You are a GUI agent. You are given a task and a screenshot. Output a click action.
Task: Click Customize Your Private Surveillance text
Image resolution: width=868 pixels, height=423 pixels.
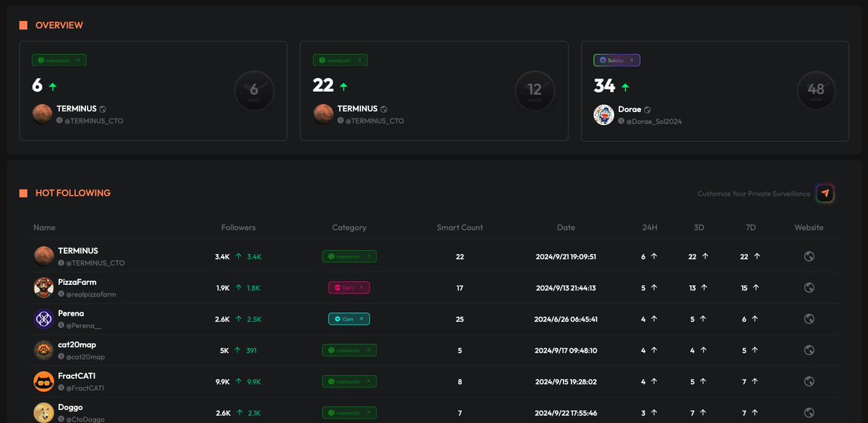(754, 194)
